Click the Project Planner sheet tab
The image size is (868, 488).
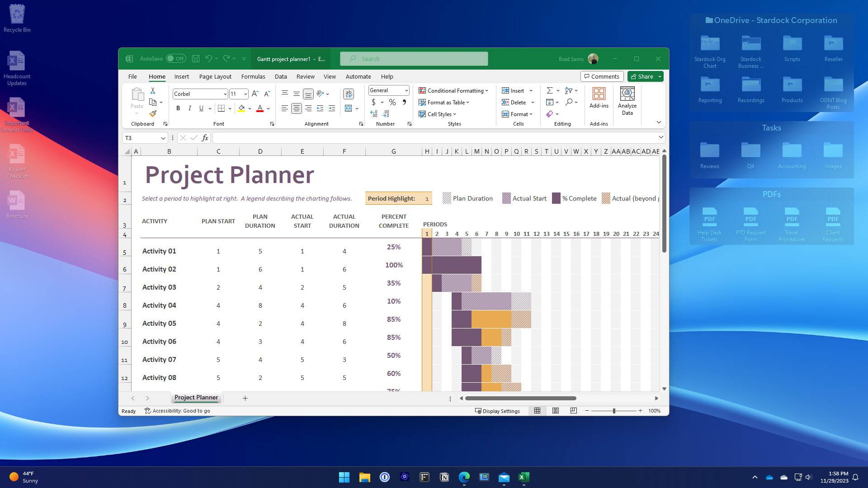196,398
